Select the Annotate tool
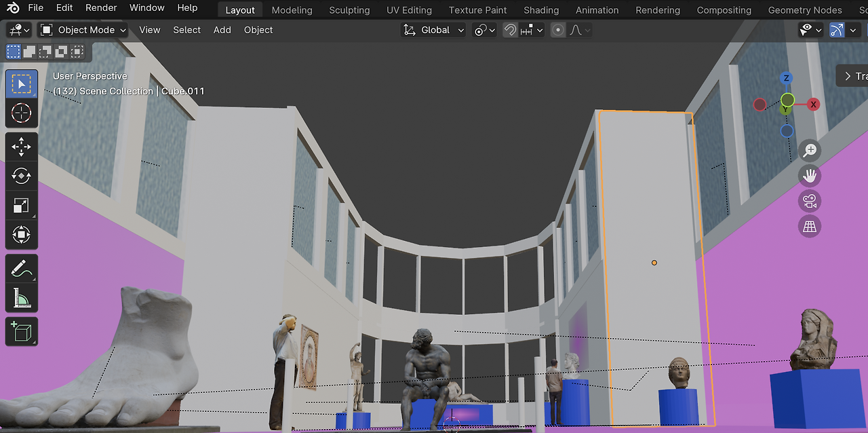This screenshot has width=868, height=433. click(x=21, y=268)
